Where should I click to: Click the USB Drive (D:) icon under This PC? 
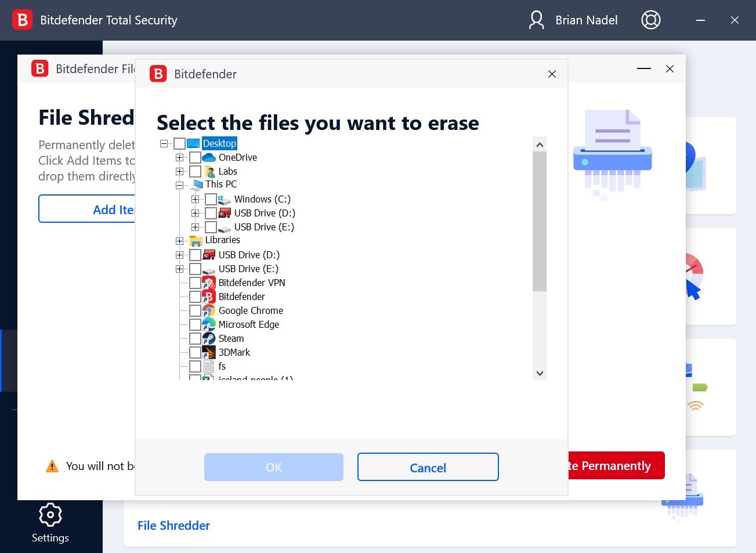pyautogui.click(x=225, y=213)
